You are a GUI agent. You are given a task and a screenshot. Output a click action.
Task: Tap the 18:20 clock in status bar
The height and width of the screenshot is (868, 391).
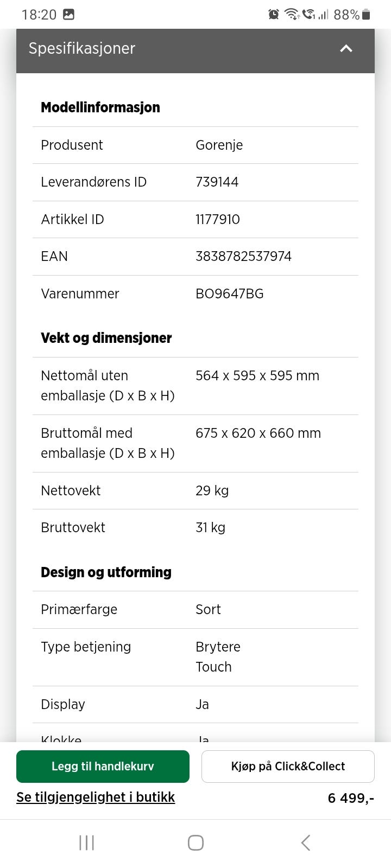[x=39, y=14]
